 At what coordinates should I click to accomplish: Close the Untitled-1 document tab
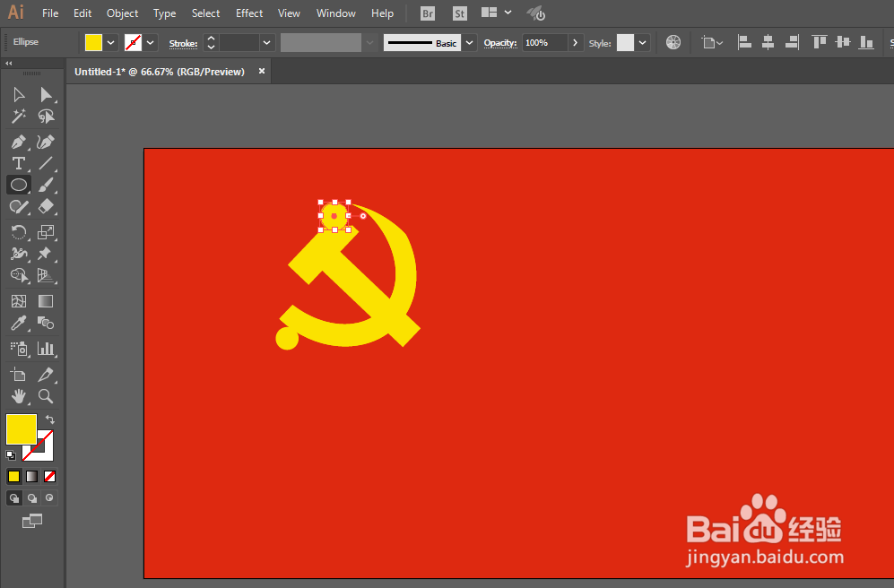coord(262,71)
